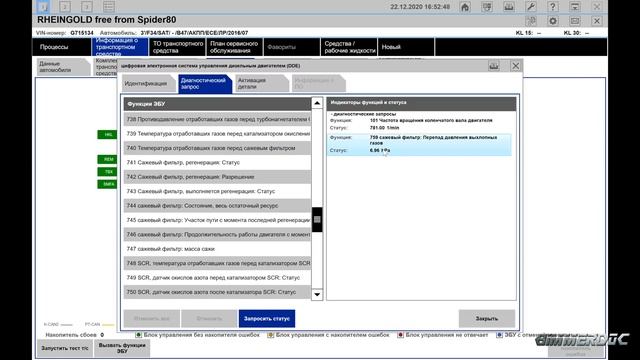The width and height of the screenshot is (640, 360).
Task: Click the gear icon below the toolbar
Action: click(553, 21)
